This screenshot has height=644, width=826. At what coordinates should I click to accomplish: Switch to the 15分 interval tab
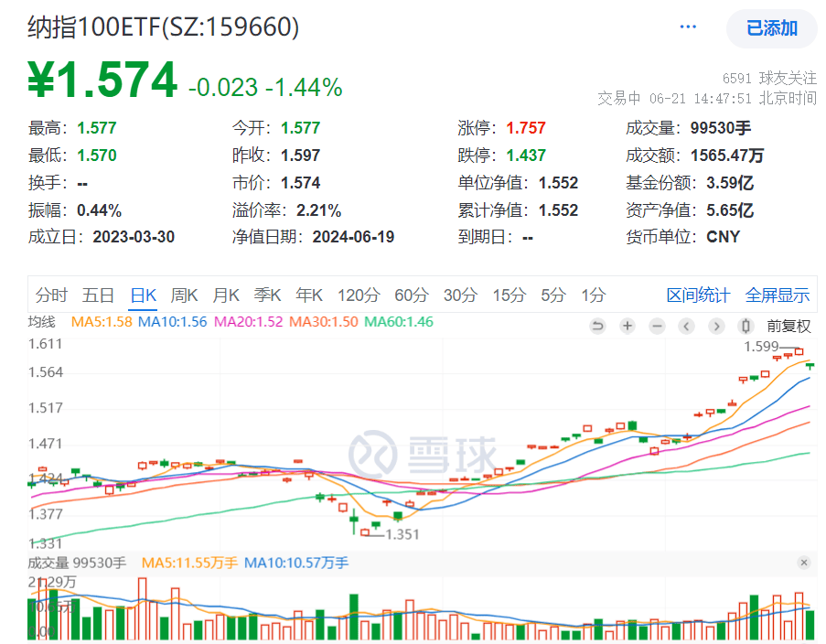(x=510, y=295)
